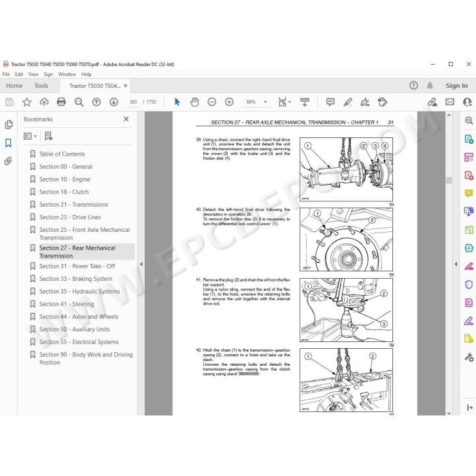Open the View menu
This screenshot has height=476, width=476.
(x=33, y=74)
